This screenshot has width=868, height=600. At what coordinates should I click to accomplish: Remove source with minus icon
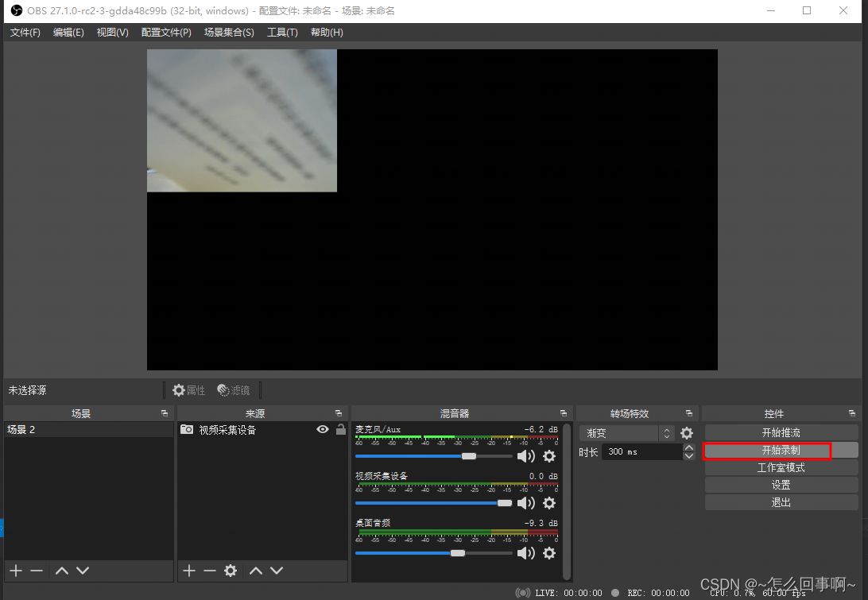[209, 571]
